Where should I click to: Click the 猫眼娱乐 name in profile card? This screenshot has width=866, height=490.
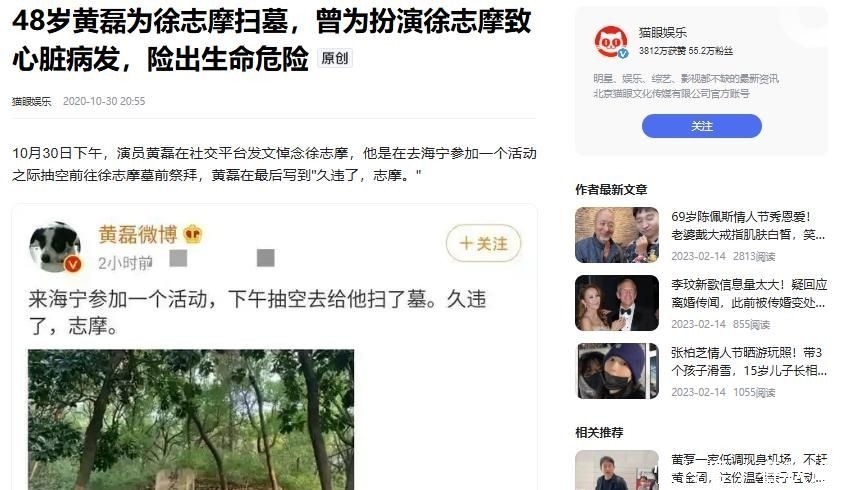pyautogui.click(x=663, y=33)
